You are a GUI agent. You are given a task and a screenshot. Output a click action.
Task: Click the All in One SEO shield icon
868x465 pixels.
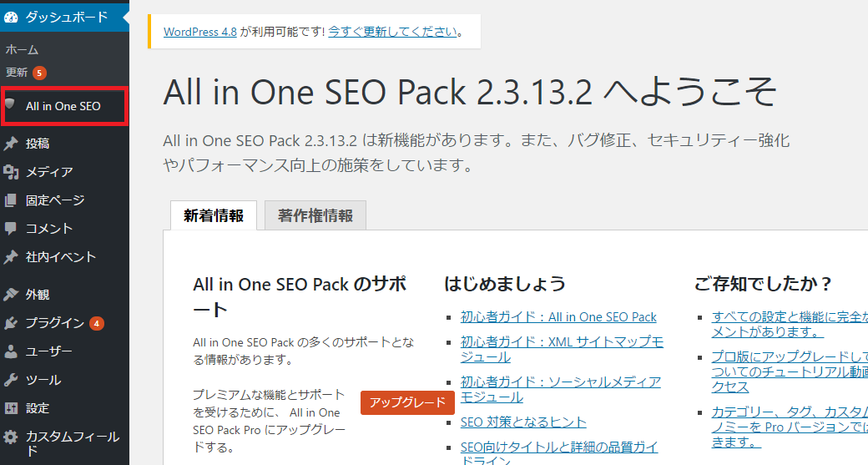(x=10, y=104)
